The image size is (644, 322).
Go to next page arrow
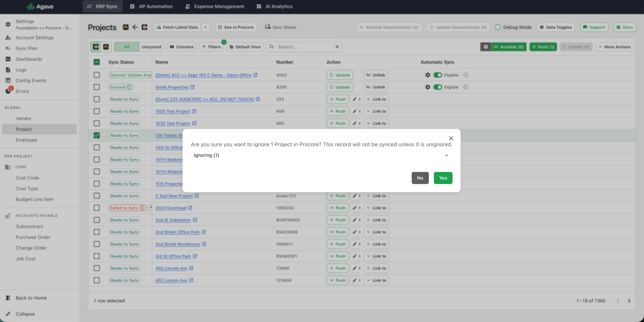pyautogui.click(x=629, y=301)
